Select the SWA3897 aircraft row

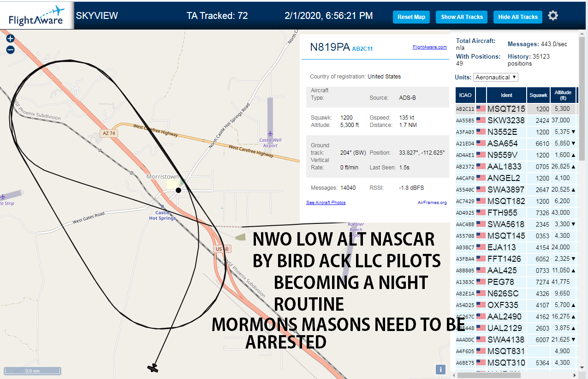(x=516, y=190)
